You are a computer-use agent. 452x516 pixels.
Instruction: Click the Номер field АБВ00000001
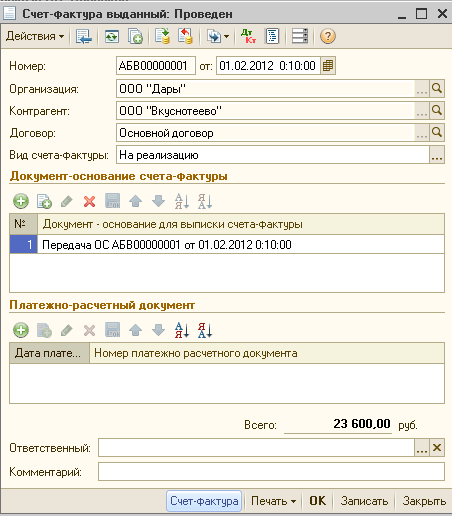[156, 66]
